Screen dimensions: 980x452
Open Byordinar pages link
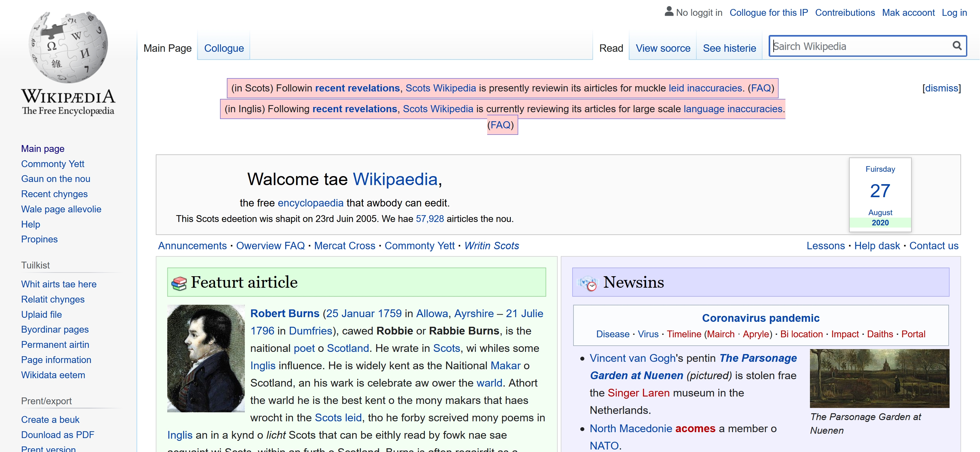tap(55, 329)
